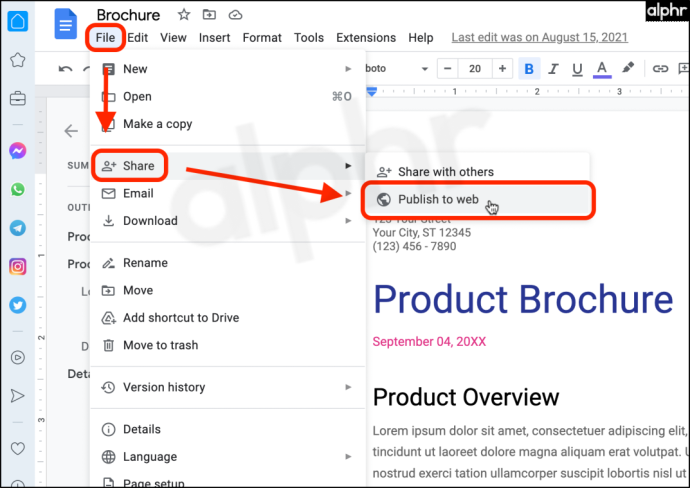The height and width of the screenshot is (488, 690).
Task: Click the Drive shortcut icon
Action: (x=108, y=318)
